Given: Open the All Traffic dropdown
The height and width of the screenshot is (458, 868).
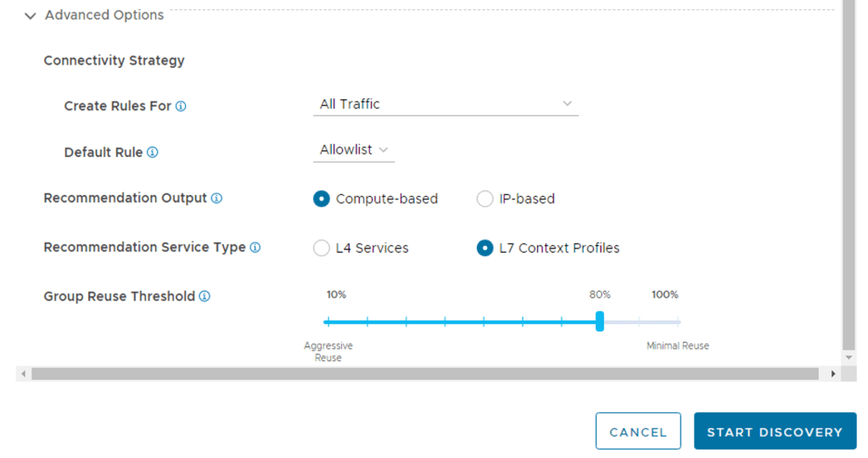Looking at the screenshot, I should pyautogui.click(x=445, y=104).
